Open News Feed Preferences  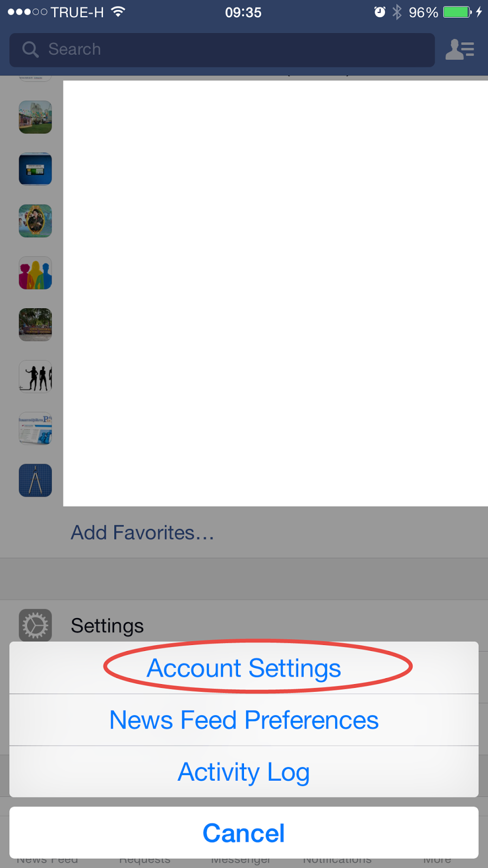click(243, 720)
